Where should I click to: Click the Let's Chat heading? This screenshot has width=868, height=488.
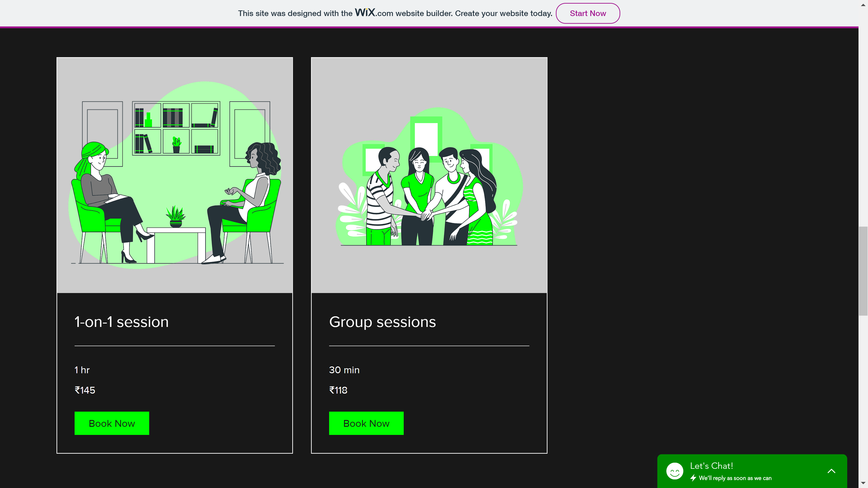pyautogui.click(x=711, y=466)
